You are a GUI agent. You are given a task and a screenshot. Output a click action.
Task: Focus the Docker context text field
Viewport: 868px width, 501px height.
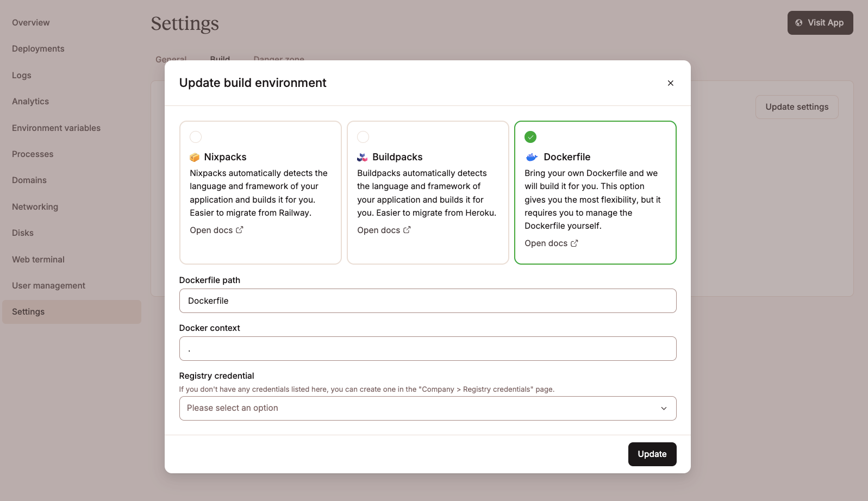click(427, 349)
